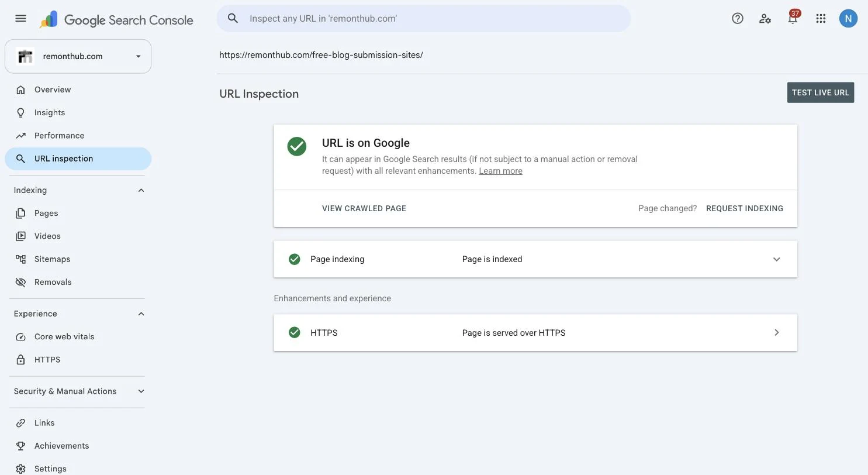Open Core web vitals report
868x475 pixels.
coord(78,336)
